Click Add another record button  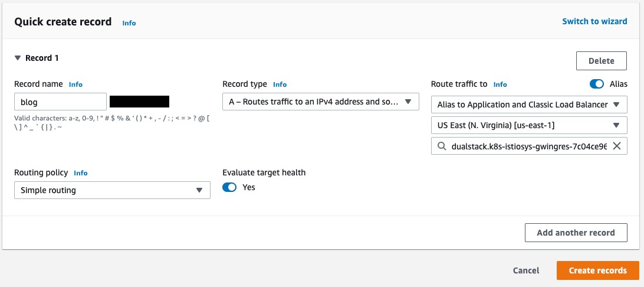point(576,233)
